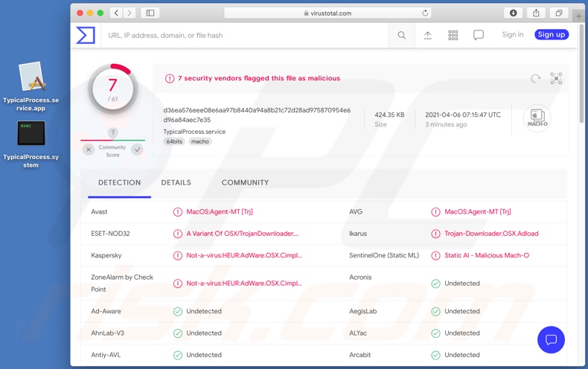Image resolution: width=588 pixels, height=369 pixels.
Task: Switch to the COMMUNITY tab
Action: (x=245, y=182)
